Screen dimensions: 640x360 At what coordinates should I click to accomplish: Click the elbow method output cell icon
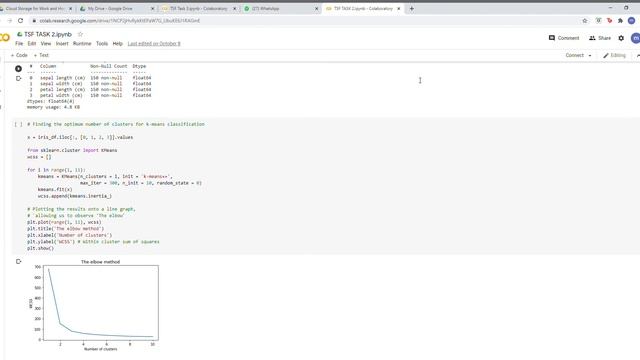pyautogui.click(x=18, y=262)
